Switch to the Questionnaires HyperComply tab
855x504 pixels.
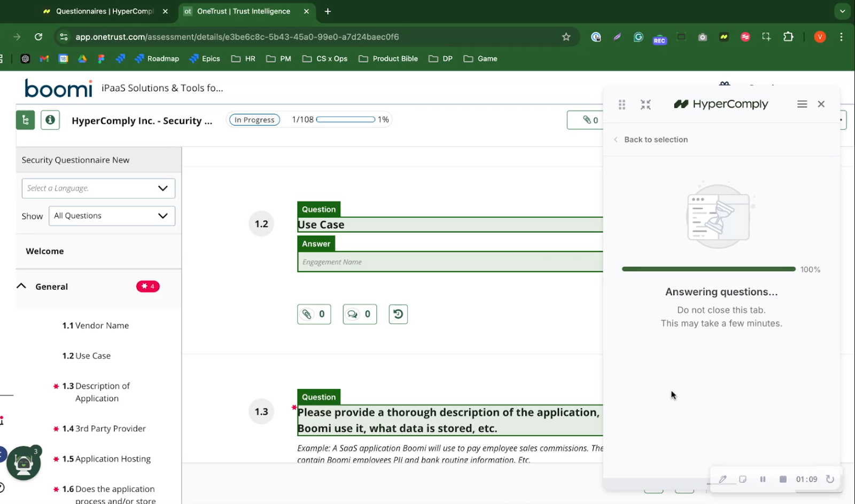pos(105,11)
